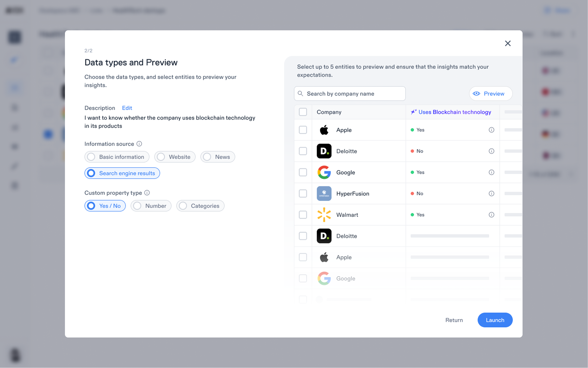588x368 pixels.
Task: Click the Return button
Action: [x=454, y=320]
